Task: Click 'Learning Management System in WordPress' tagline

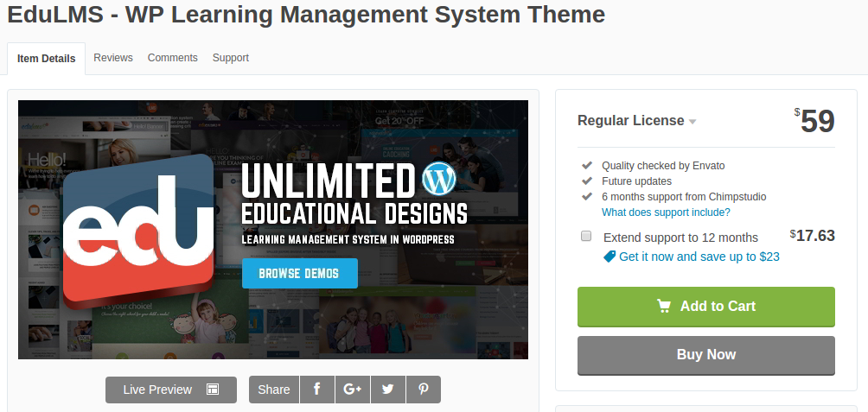Action: click(348, 239)
